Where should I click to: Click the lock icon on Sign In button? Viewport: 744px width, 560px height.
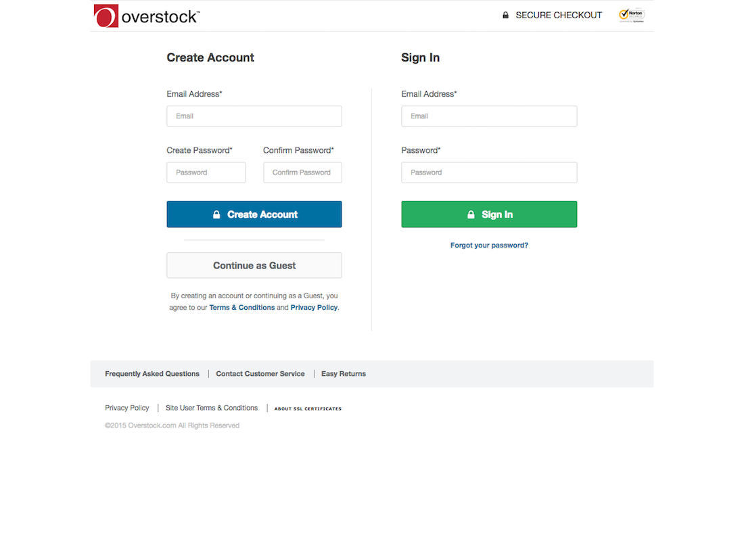coord(471,214)
